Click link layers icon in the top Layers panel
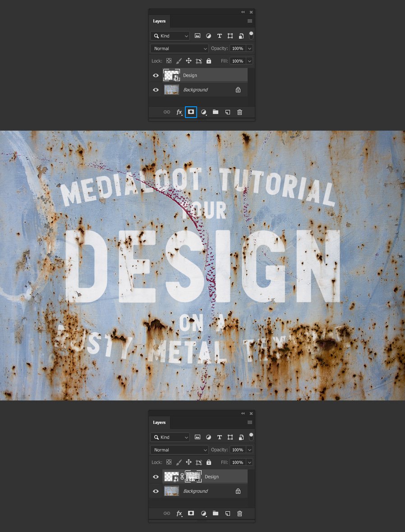 tap(167, 112)
